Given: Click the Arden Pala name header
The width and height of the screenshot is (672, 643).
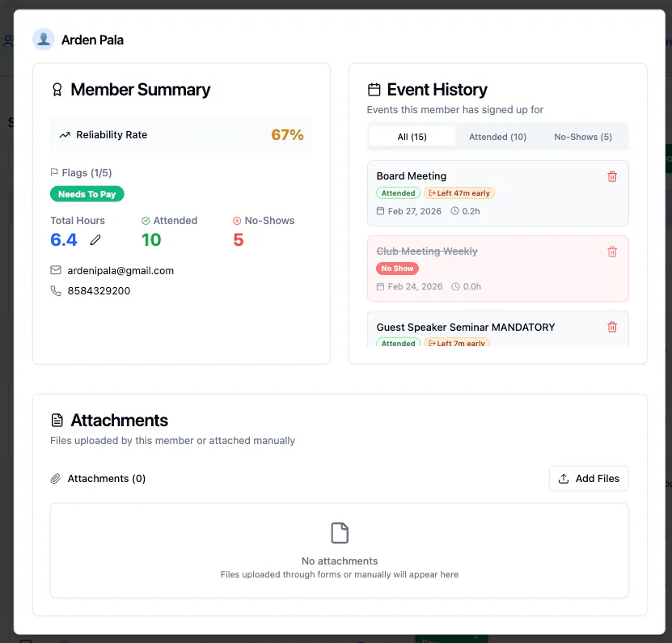Looking at the screenshot, I should point(92,40).
